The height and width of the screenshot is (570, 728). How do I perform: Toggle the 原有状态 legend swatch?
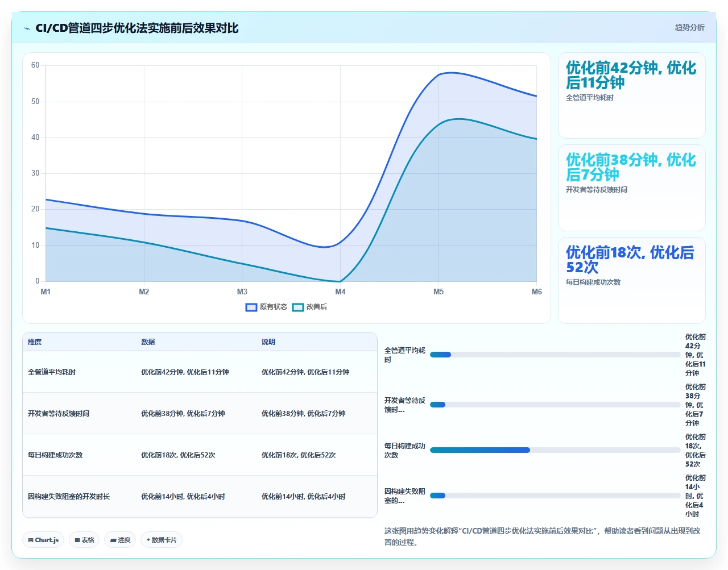[x=251, y=307]
